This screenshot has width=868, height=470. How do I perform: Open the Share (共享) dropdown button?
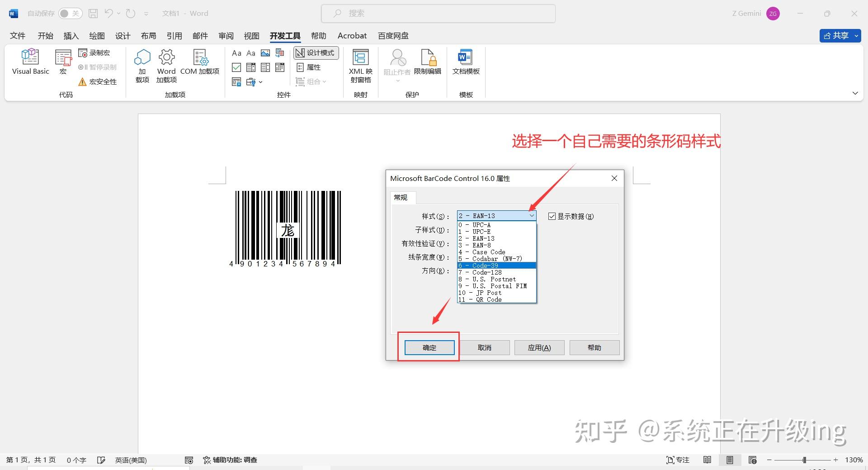tap(856, 36)
